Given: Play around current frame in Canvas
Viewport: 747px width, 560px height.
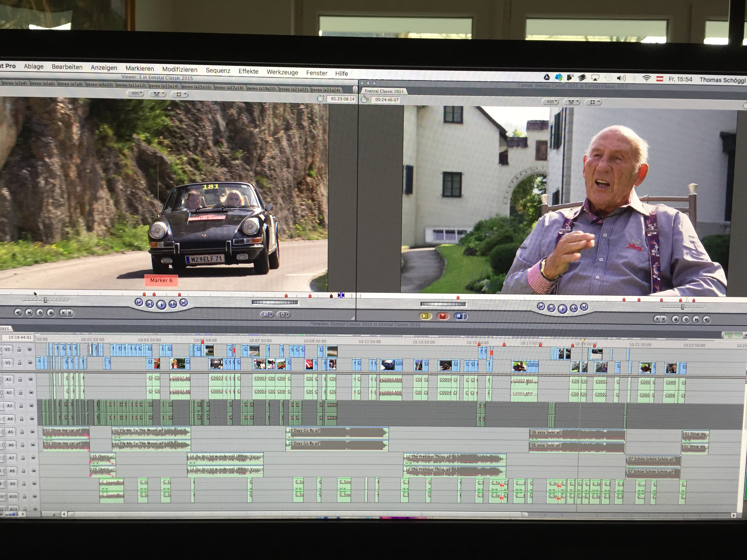Looking at the screenshot, I should 574,308.
